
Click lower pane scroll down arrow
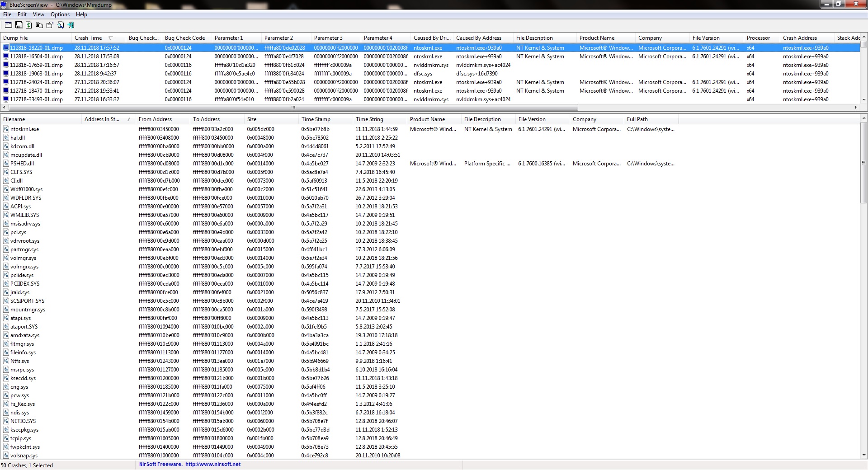coord(864,456)
